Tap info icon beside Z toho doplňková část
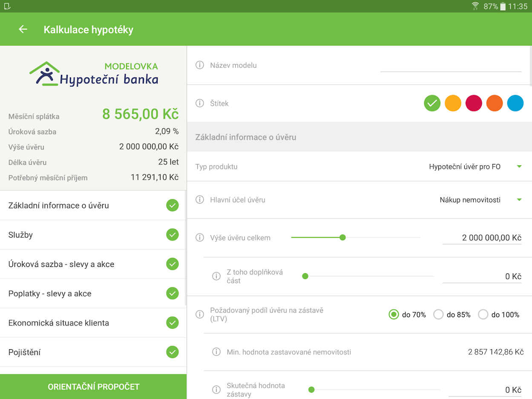532x399 pixels. coord(216,276)
